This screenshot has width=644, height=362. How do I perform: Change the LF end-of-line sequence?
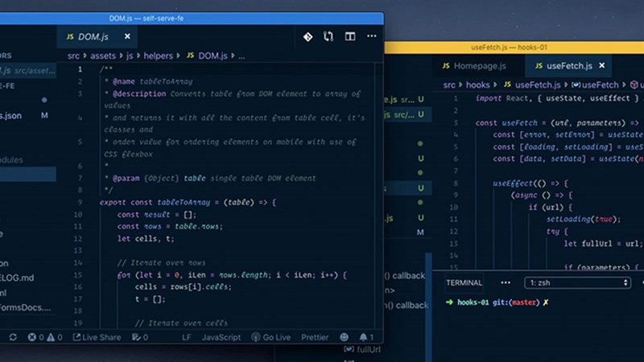187,337
